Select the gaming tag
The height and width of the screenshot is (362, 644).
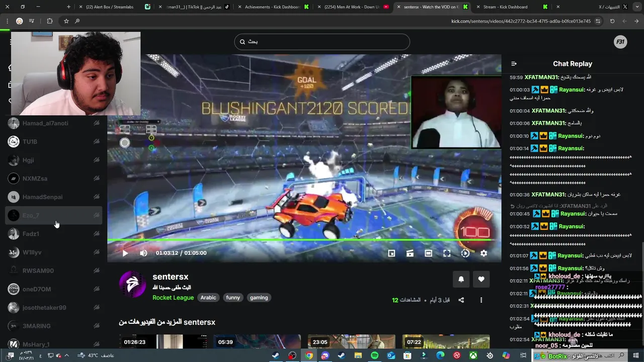259,298
